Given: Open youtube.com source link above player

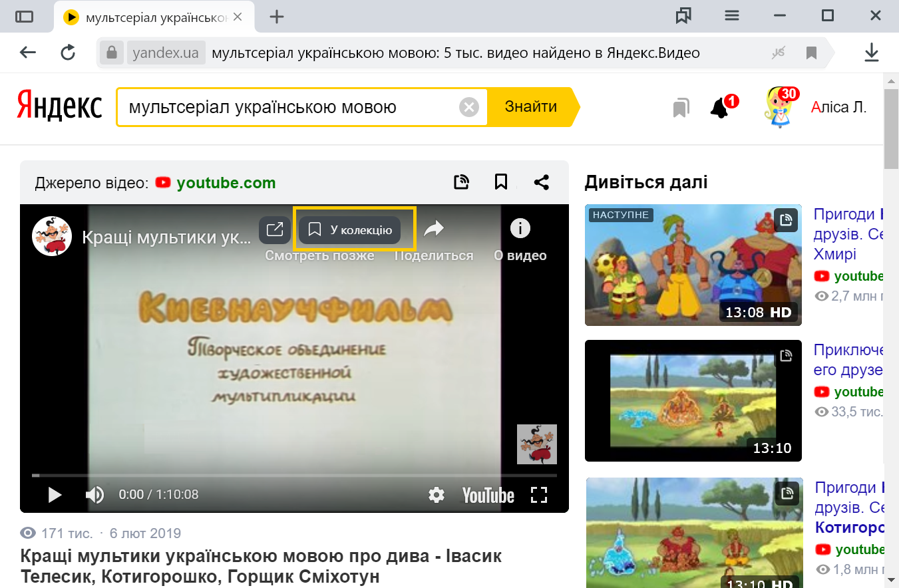Looking at the screenshot, I should click(216, 183).
